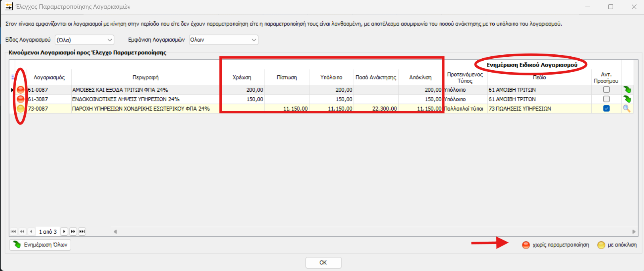This screenshot has height=271, width=644.
Task: Select the ΠΑΡΟΧΗ ΥΠΗΡΕΣΙΩΝ ΧΟΝΔΡΙΚΗΣ description cell
Action: pos(141,109)
